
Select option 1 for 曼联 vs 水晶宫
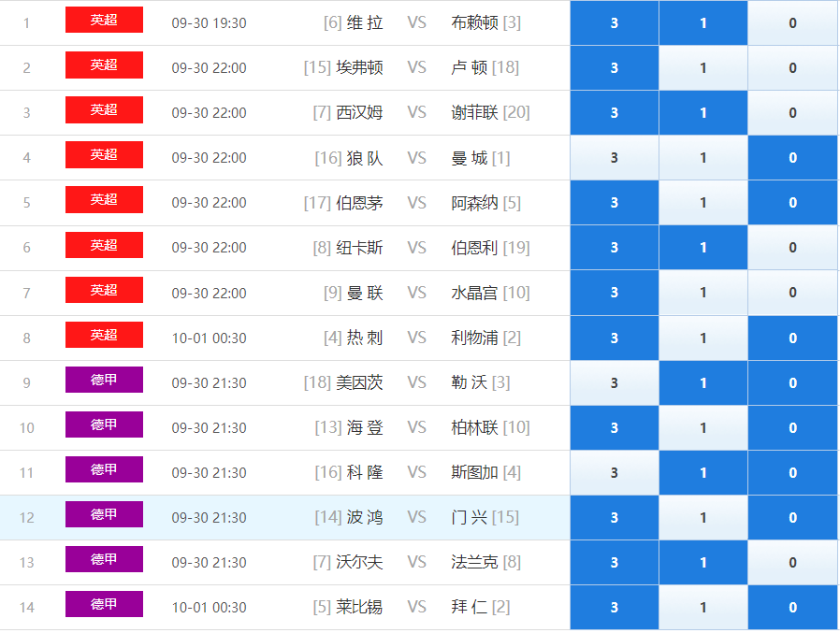(703, 293)
